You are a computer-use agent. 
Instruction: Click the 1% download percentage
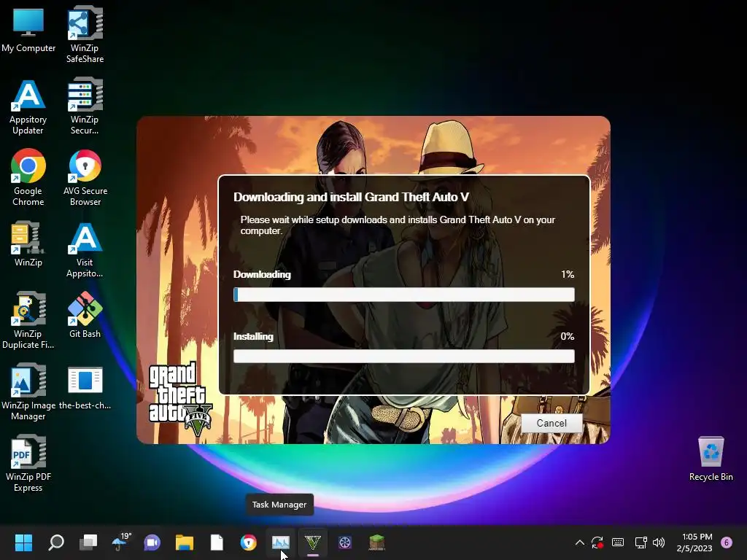(568, 274)
